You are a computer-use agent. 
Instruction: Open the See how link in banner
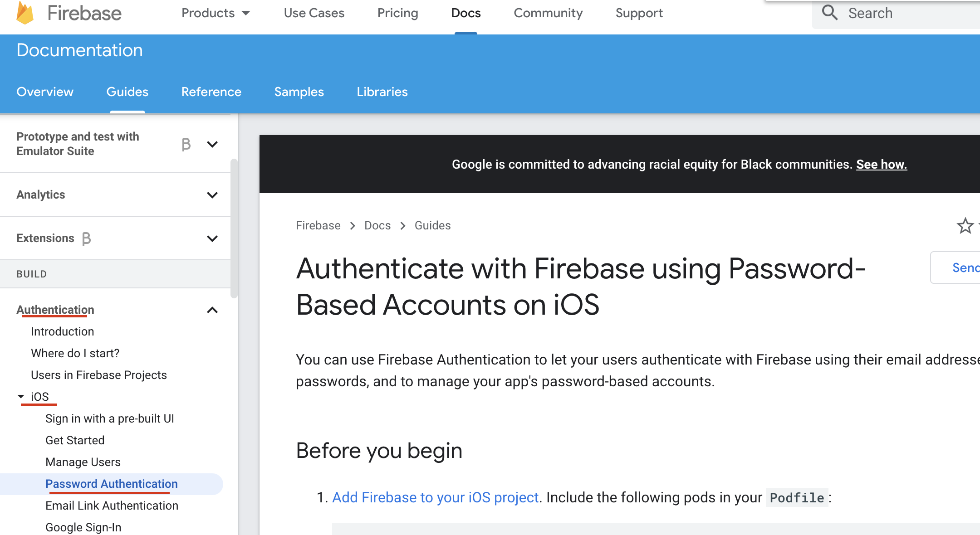pos(882,165)
